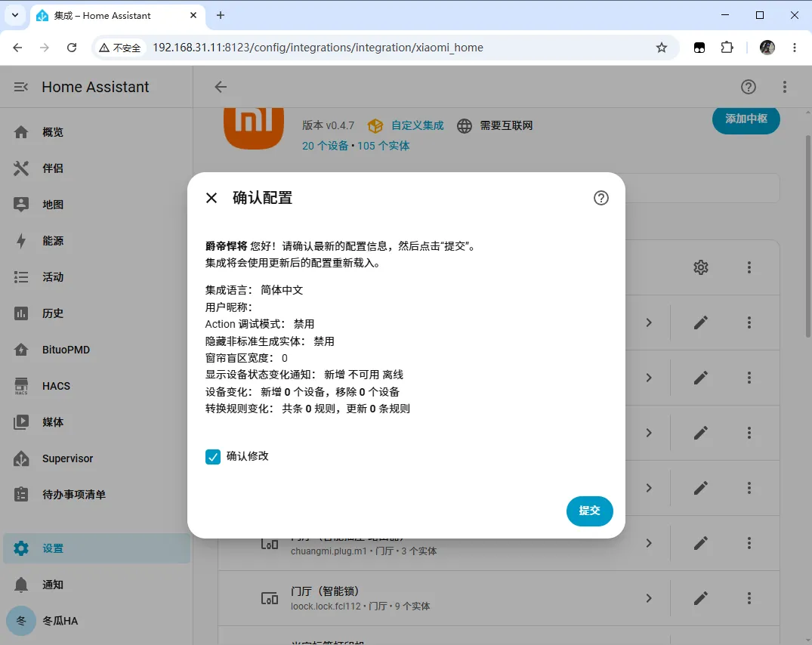
Task: Open three-dot menu for chuangmi.plug.m1 row
Action: (749, 543)
